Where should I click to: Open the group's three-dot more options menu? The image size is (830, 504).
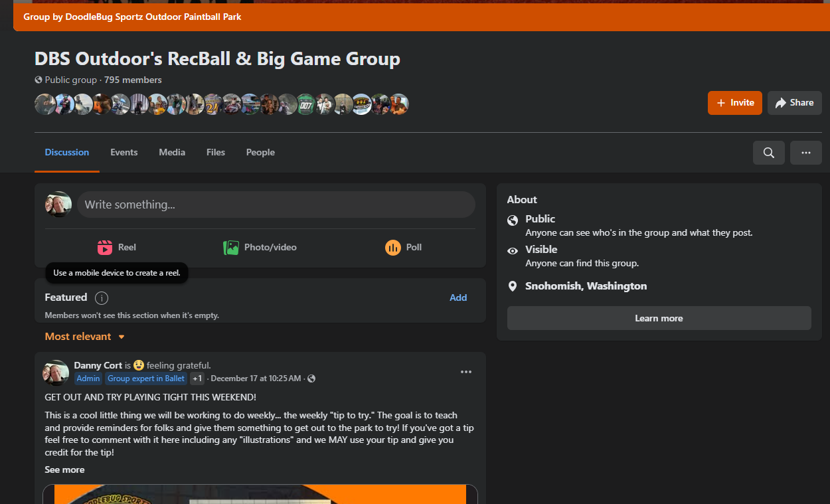(x=806, y=153)
